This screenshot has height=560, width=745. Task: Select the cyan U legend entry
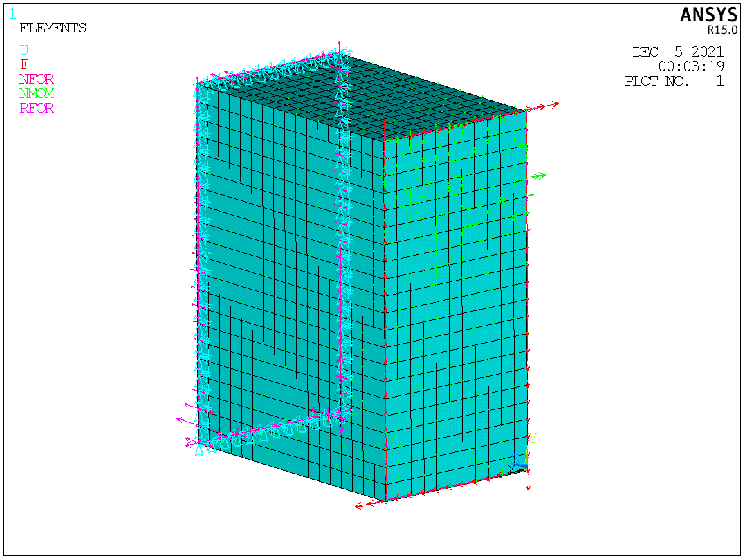[24, 50]
